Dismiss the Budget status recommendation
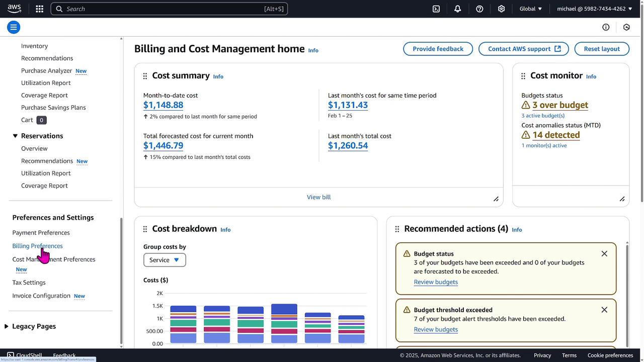Image resolution: width=644 pixels, height=362 pixels. 604,254
